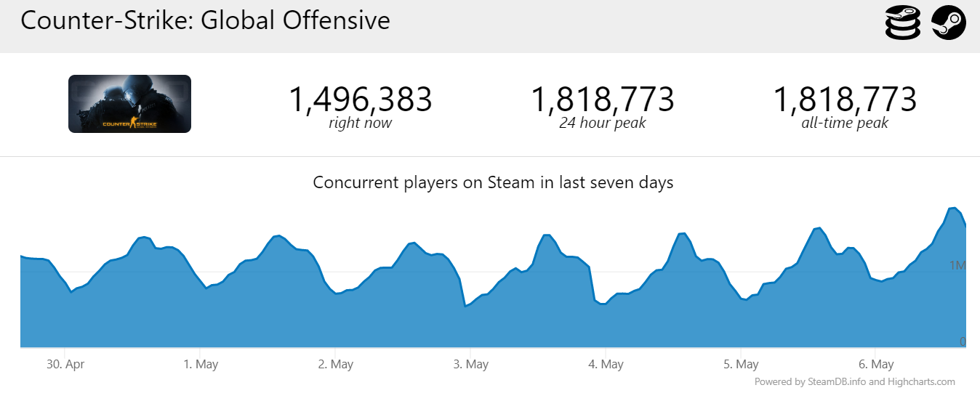This screenshot has width=980, height=401.
Task: Select the 1,496,383 right now count
Action: click(361, 100)
